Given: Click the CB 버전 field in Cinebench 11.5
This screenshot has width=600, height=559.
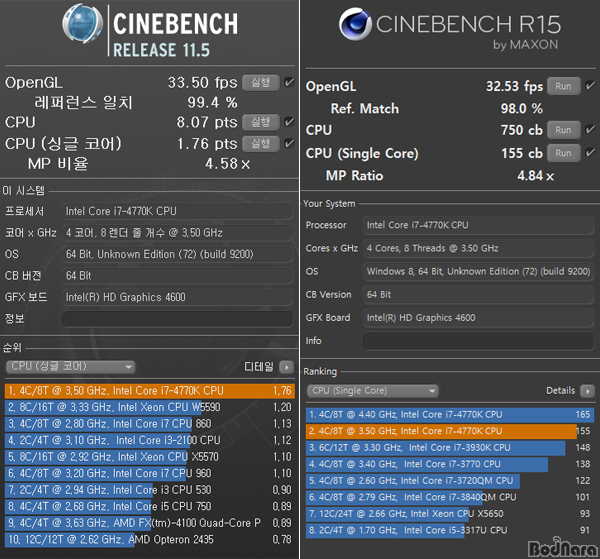Looking at the screenshot, I should click(x=178, y=276).
